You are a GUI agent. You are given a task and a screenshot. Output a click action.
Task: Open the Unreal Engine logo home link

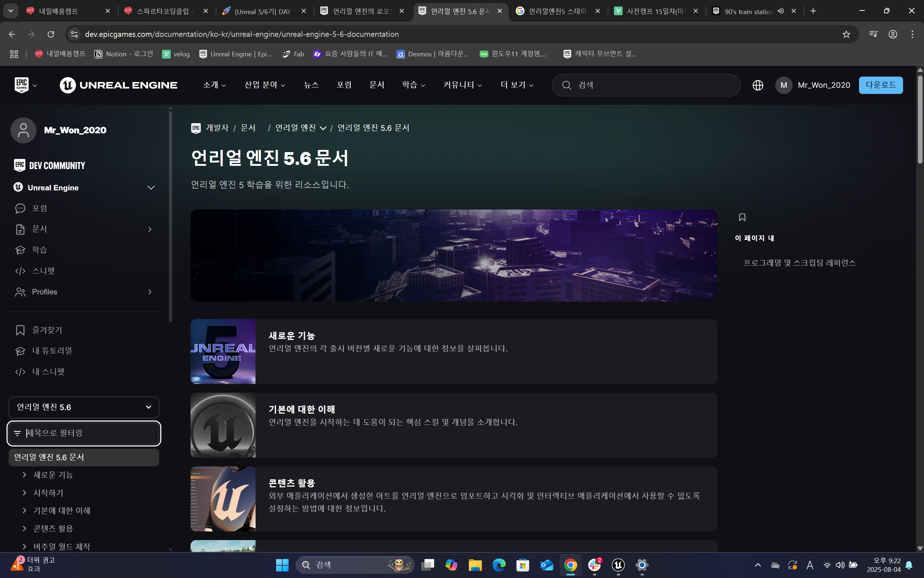pos(118,85)
